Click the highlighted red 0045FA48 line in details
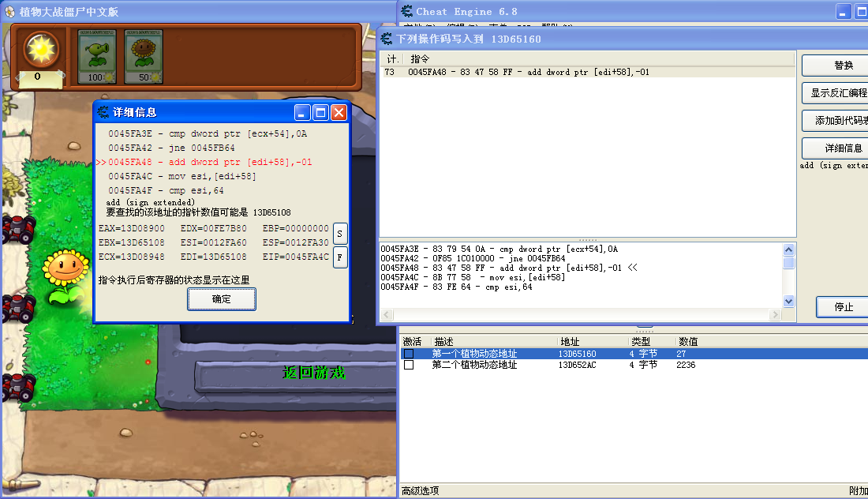Image resolution: width=868 pixels, height=499 pixels. [204, 163]
